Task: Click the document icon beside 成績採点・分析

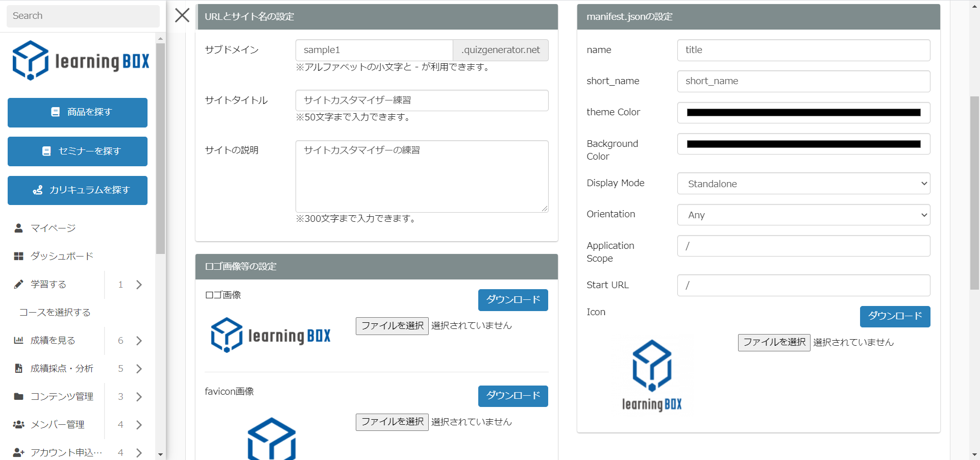Action: pos(18,368)
